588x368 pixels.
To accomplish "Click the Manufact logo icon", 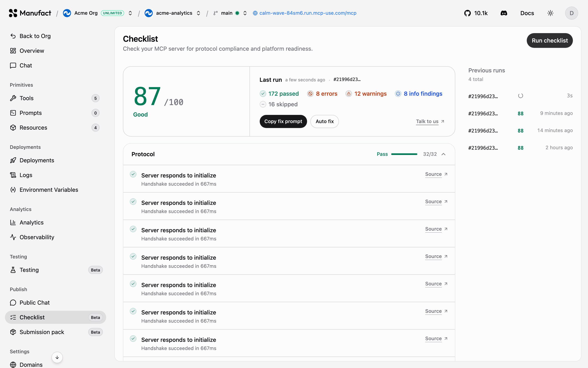I will click(13, 13).
